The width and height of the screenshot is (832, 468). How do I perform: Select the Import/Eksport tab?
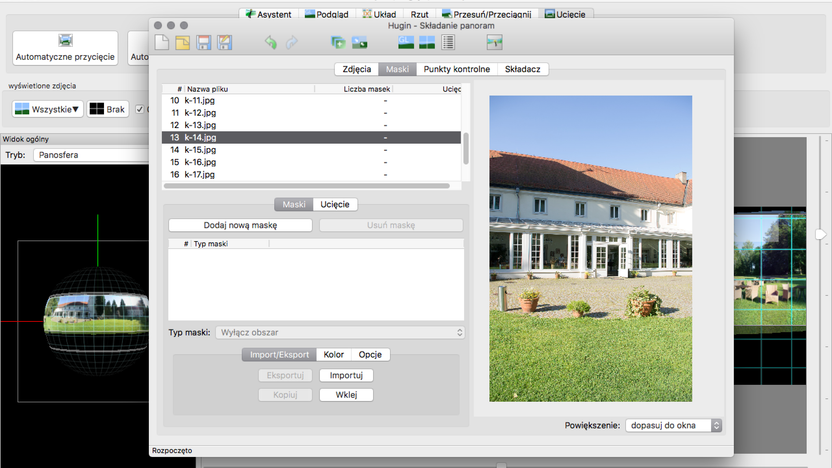tap(279, 354)
